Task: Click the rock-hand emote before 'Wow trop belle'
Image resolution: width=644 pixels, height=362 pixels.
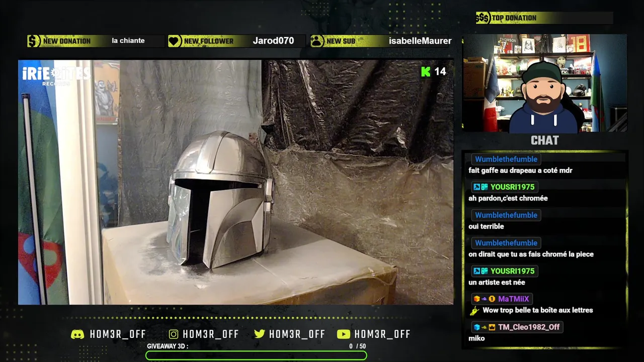Action: [474, 311]
